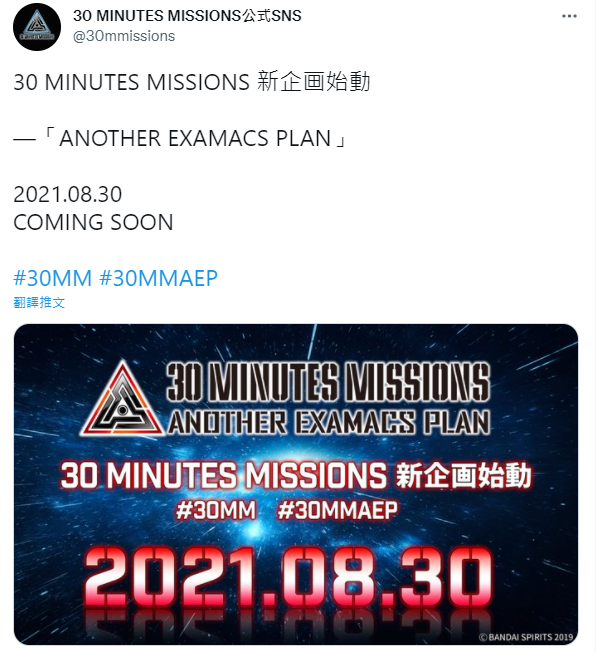Click the 30 MINUTES MISSIONS logo text in banner

328,382
